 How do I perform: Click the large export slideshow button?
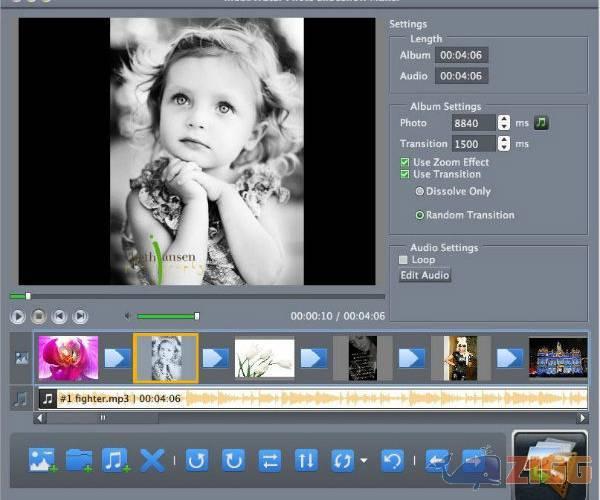point(550,465)
